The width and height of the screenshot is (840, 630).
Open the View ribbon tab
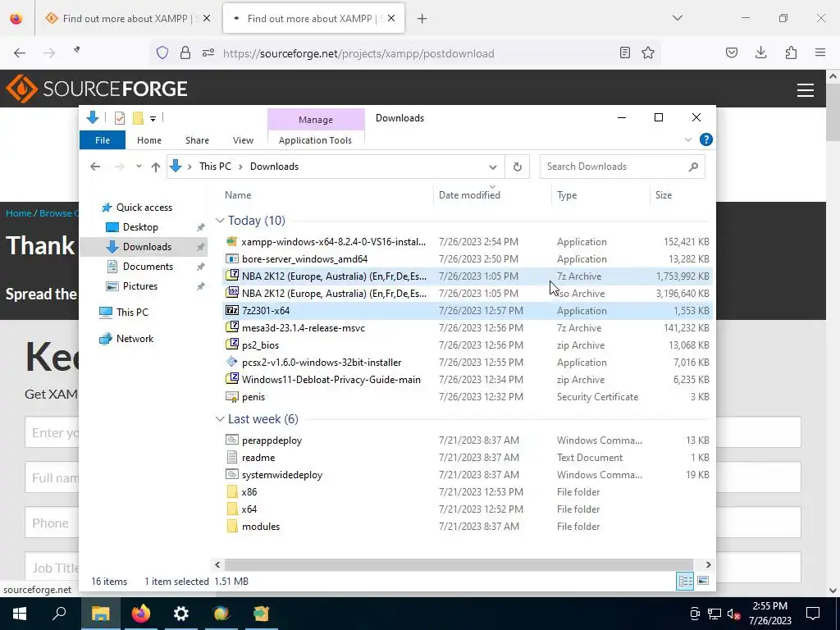[x=243, y=139]
